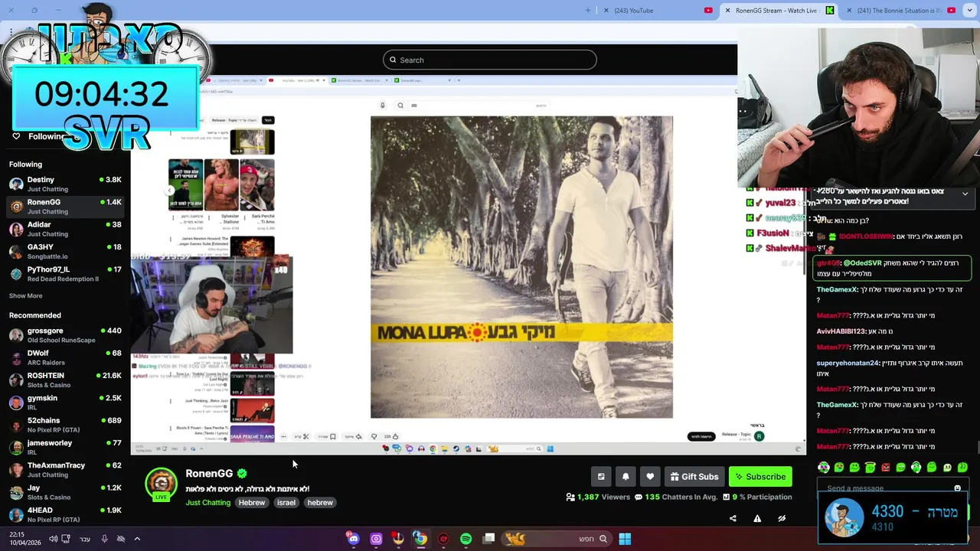Click streamed YouTube magnifier search icon

click(x=400, y=106)
